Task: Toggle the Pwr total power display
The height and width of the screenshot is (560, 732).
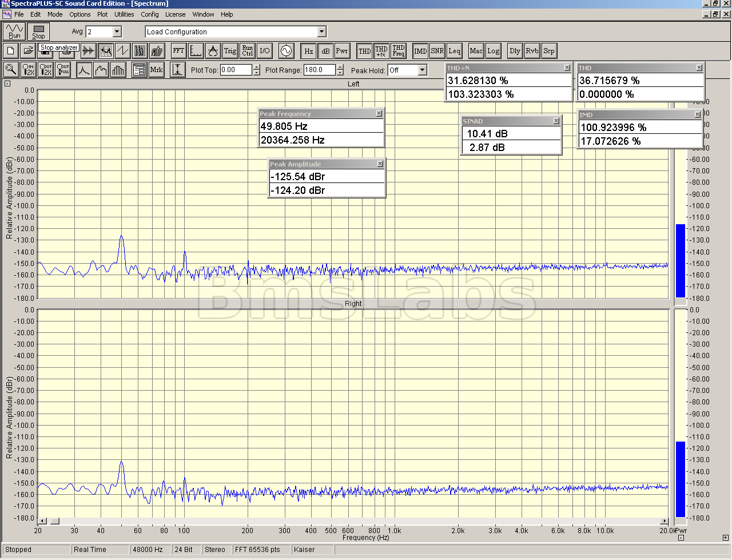Action: click(x=342, y=51)
